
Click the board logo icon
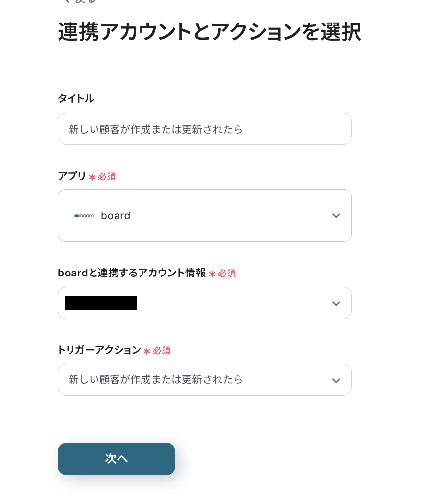click(84, 215)
